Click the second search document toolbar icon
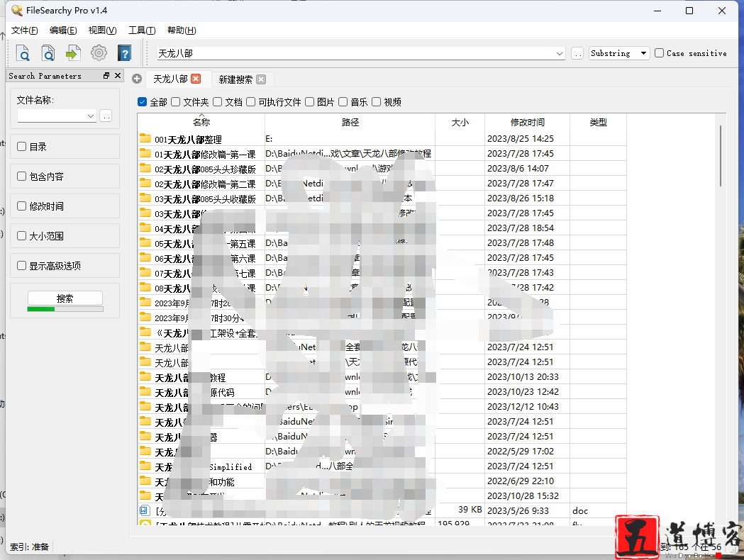744x560 pixels. [48, 53]
